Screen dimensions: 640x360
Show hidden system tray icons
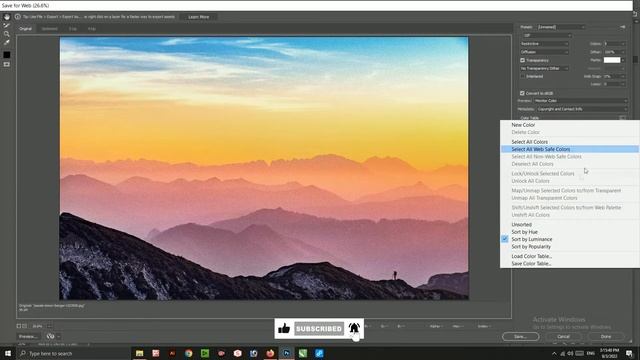click(554, 353)
